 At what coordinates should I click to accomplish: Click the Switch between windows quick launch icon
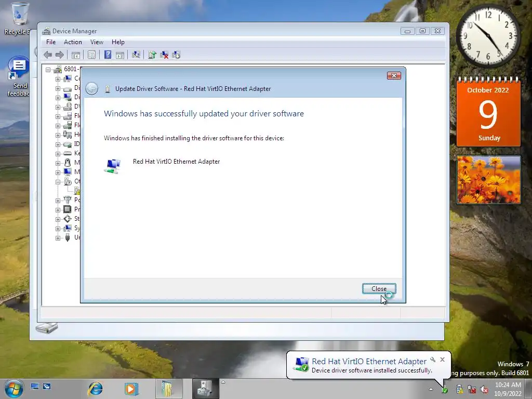47,386
